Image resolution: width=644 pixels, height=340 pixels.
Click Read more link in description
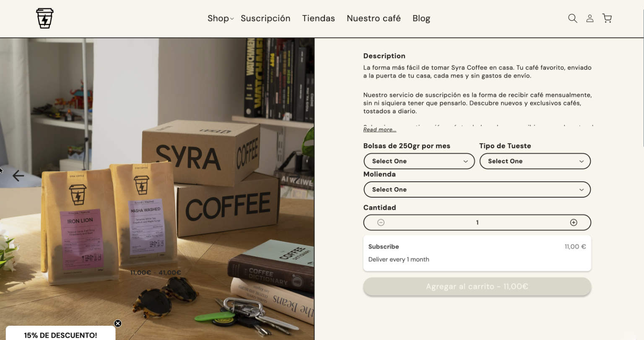(380, 130)
